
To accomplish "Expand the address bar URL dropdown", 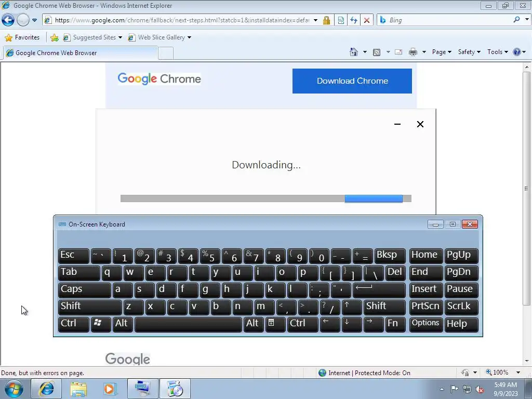I will (x=315, y=20).
